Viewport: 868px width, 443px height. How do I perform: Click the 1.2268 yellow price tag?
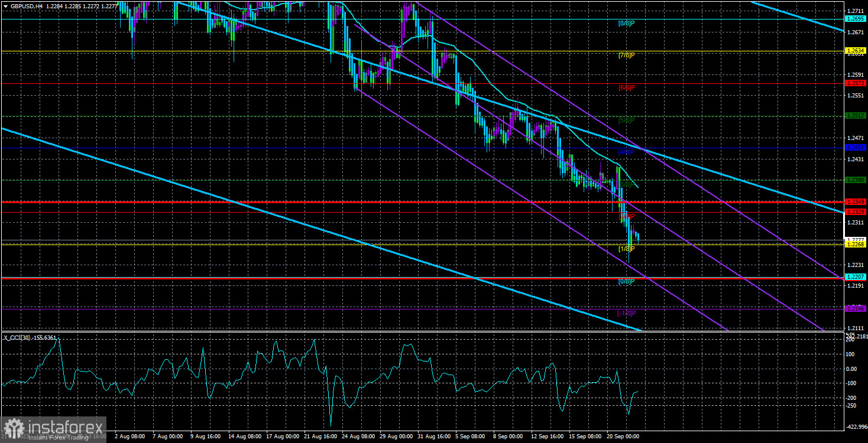tap(856, 244)
